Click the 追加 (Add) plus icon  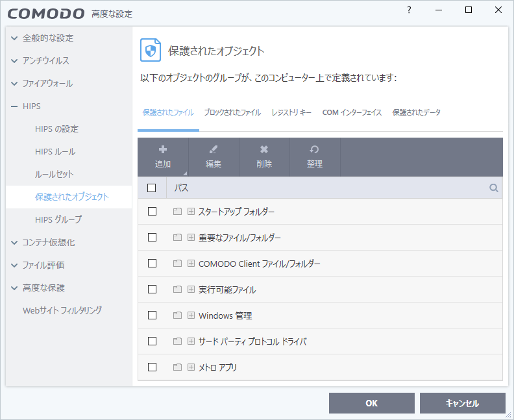point(163,150)
